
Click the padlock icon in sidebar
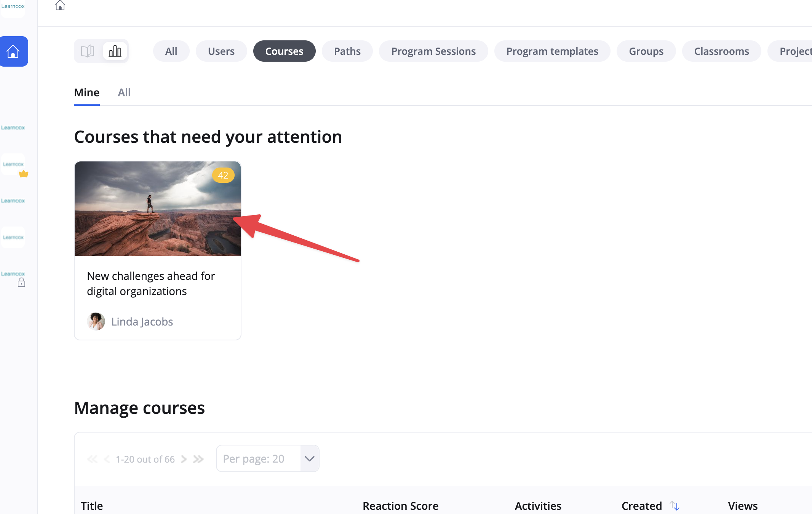(21, 282)
